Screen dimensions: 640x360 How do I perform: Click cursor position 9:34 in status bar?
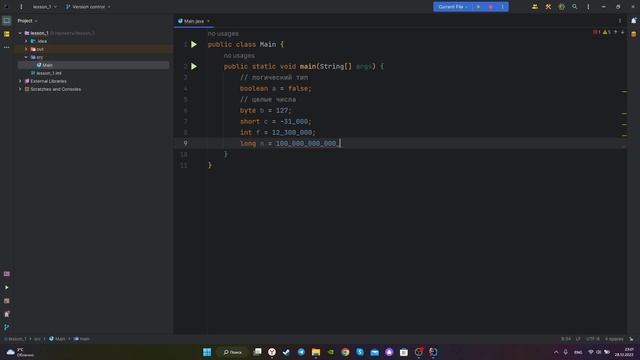tap(566, 339)
